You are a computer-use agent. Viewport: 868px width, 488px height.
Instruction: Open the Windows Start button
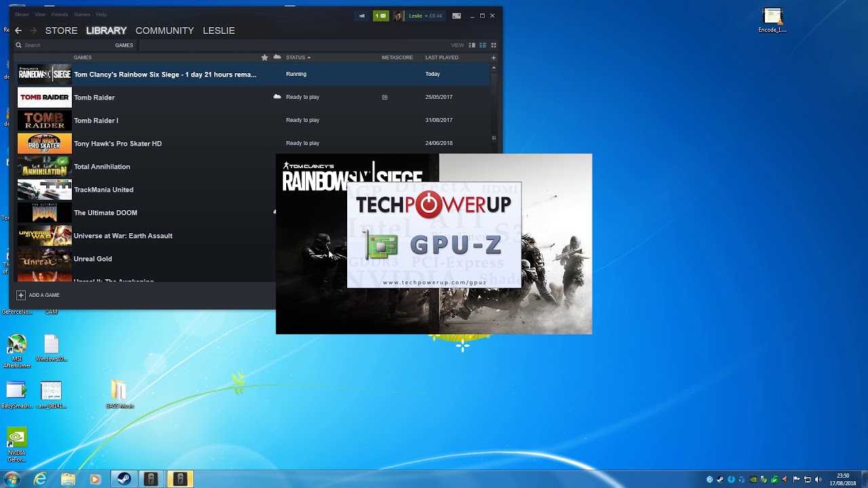(x=12, y=479)
